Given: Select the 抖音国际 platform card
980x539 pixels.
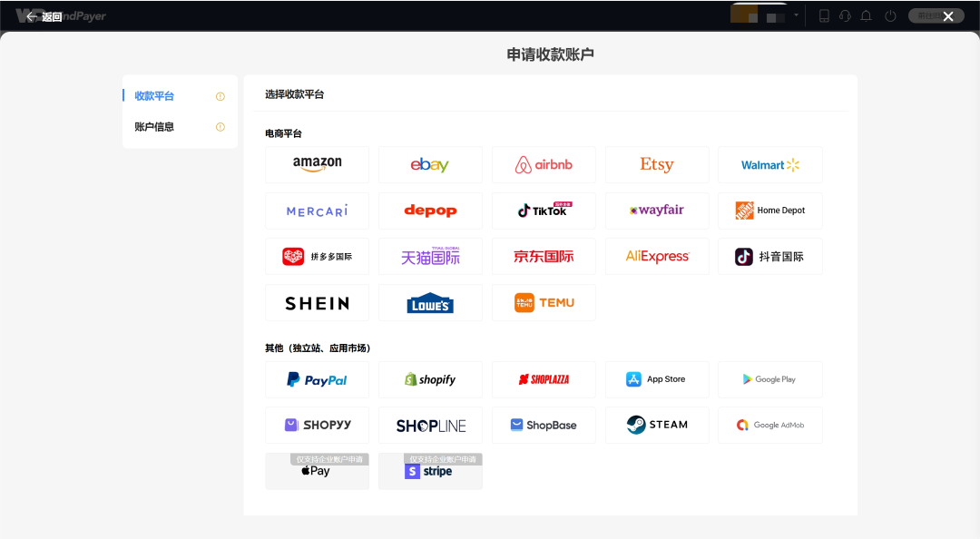Looking at the screenshot, I should coord(770,257).
